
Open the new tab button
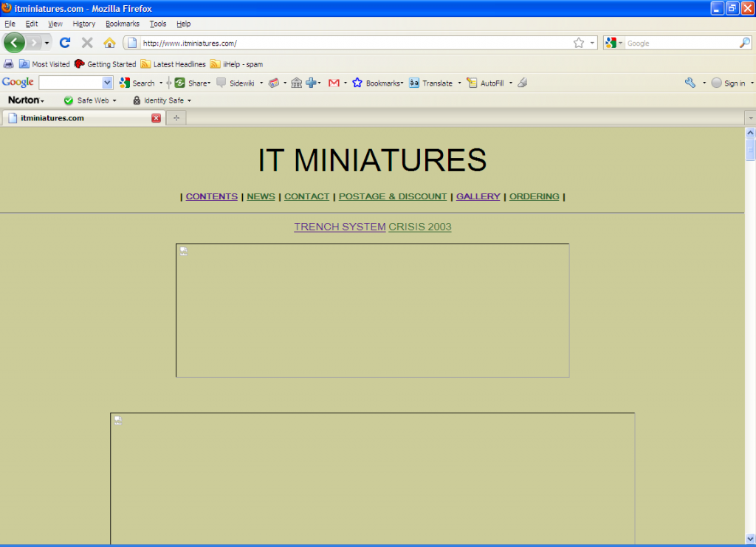[176, 118]
